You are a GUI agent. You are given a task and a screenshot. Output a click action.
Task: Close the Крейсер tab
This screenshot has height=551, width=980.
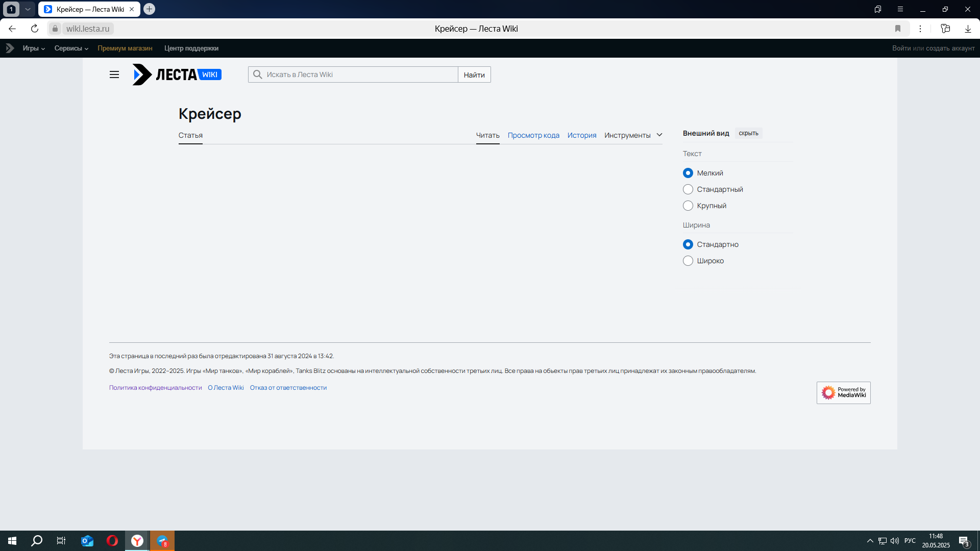pyautogui.click(x=132, y=9)
